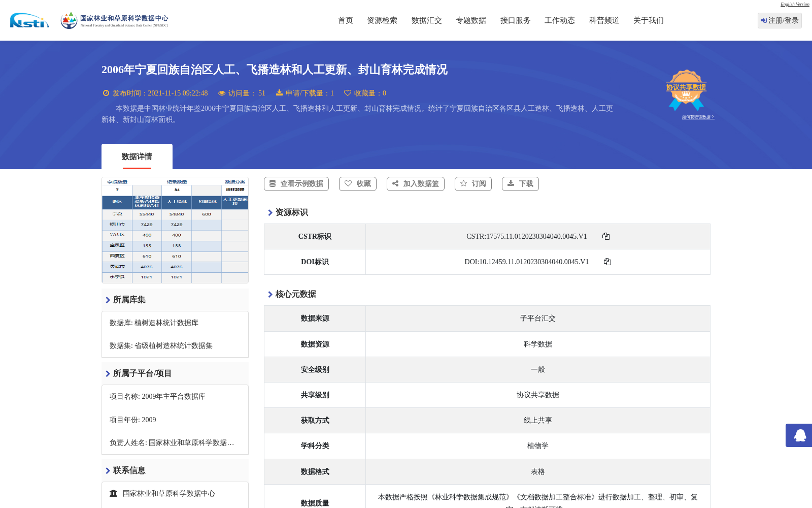Click the 协议共享数据 badge
This screenshot has width=812, height=508.
point(686,90)
